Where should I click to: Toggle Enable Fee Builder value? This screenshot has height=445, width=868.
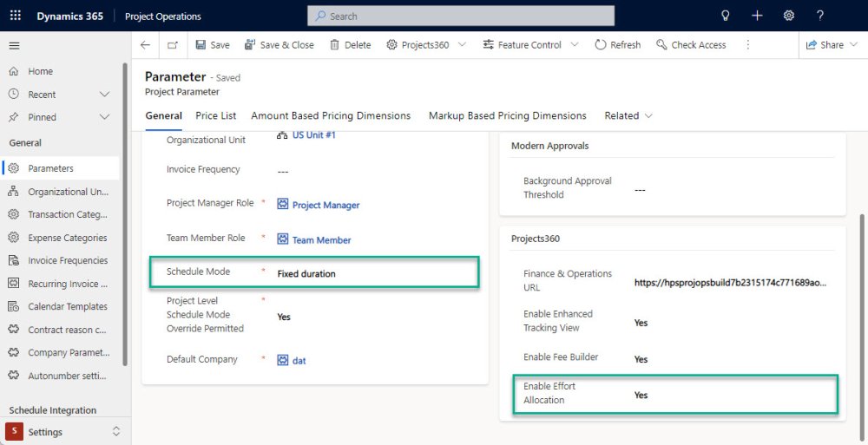[641, 359]
